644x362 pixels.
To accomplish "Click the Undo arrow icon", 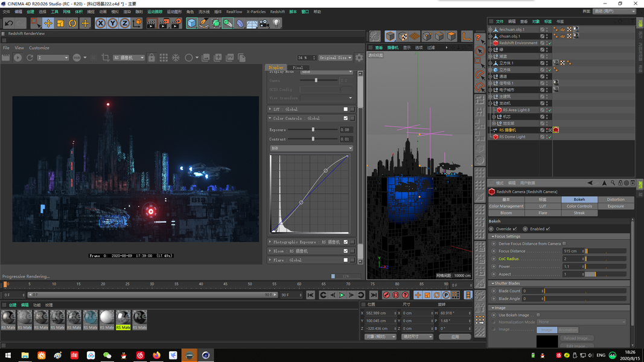I will (x=8, y=24).
